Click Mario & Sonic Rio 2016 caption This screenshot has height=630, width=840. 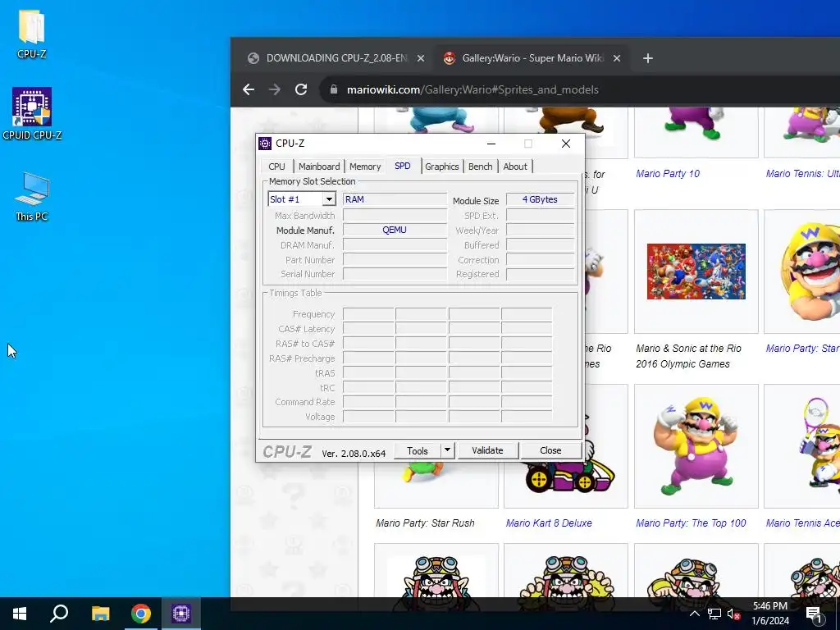(688, 356)
